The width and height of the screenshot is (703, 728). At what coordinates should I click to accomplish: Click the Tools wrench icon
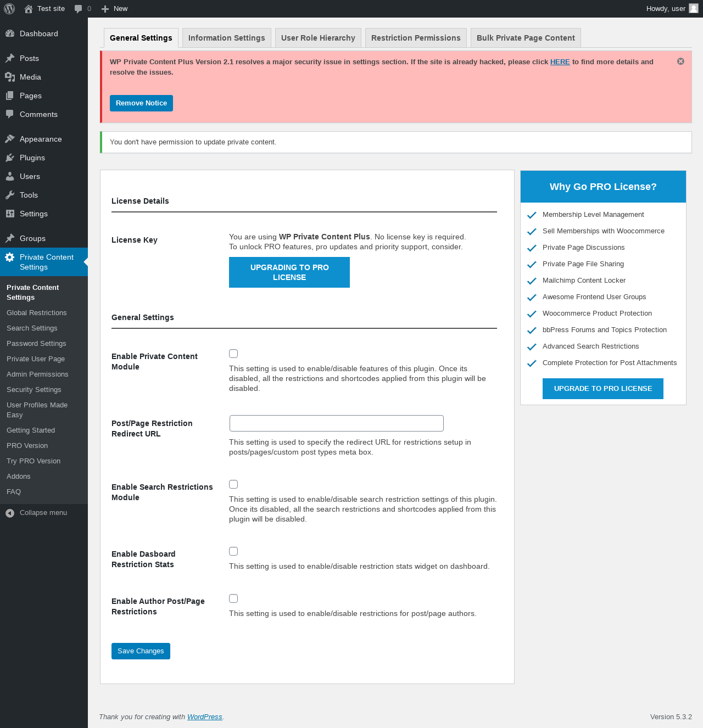click(x=10, y=195)
